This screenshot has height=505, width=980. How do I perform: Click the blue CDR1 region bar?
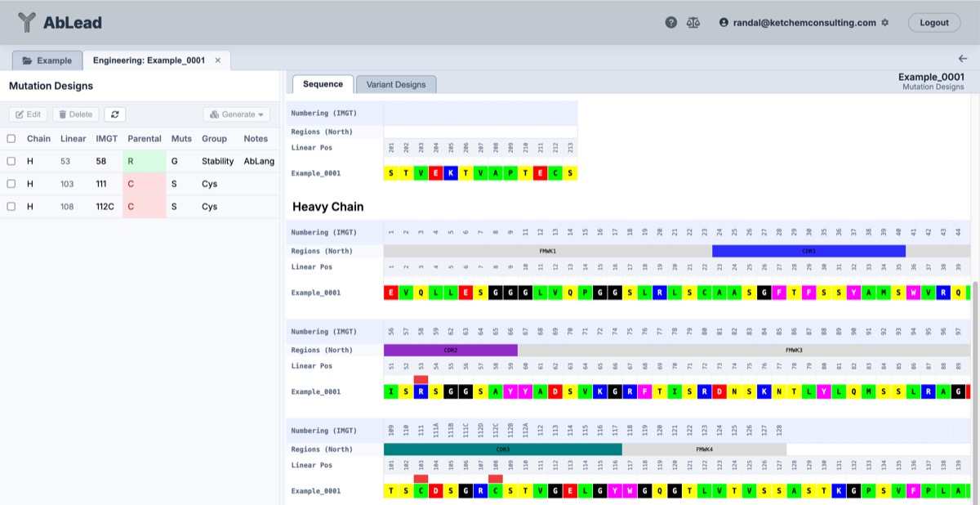tap(808, 251)
